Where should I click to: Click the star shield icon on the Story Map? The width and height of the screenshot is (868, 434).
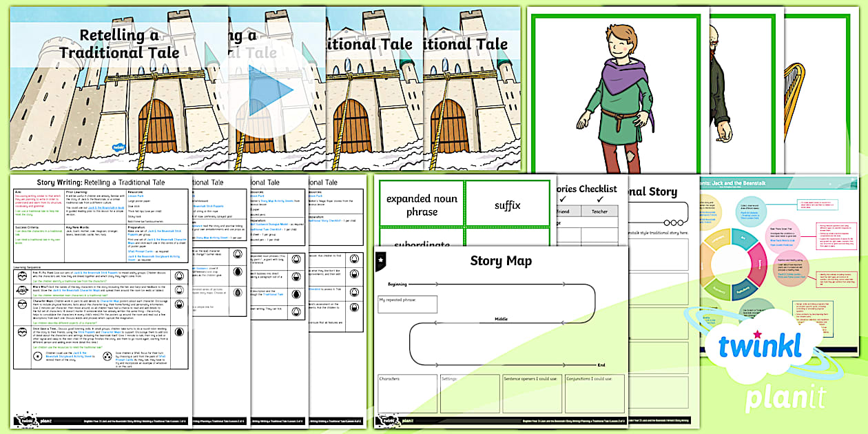(381, 260)
